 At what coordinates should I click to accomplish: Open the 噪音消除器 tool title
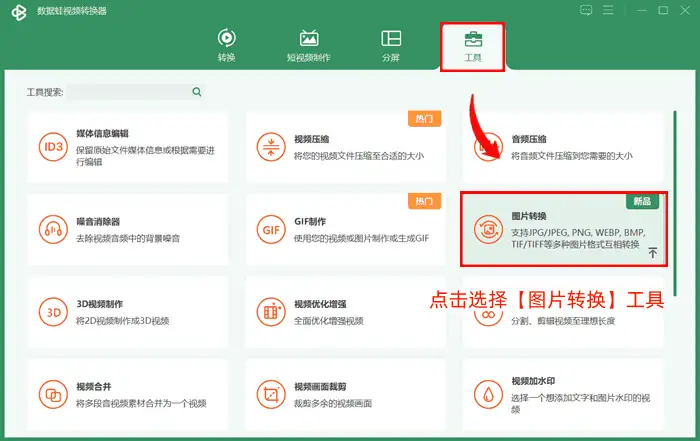98,221
